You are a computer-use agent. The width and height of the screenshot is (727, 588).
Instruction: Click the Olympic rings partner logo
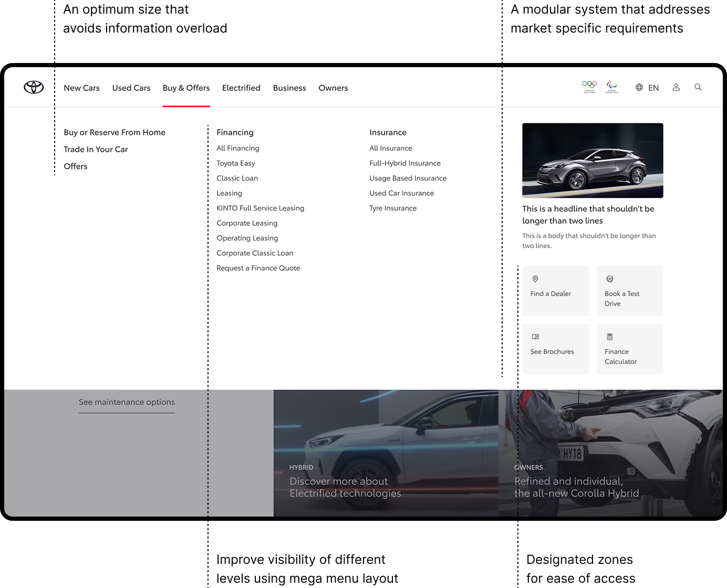[x=589, y=86]
